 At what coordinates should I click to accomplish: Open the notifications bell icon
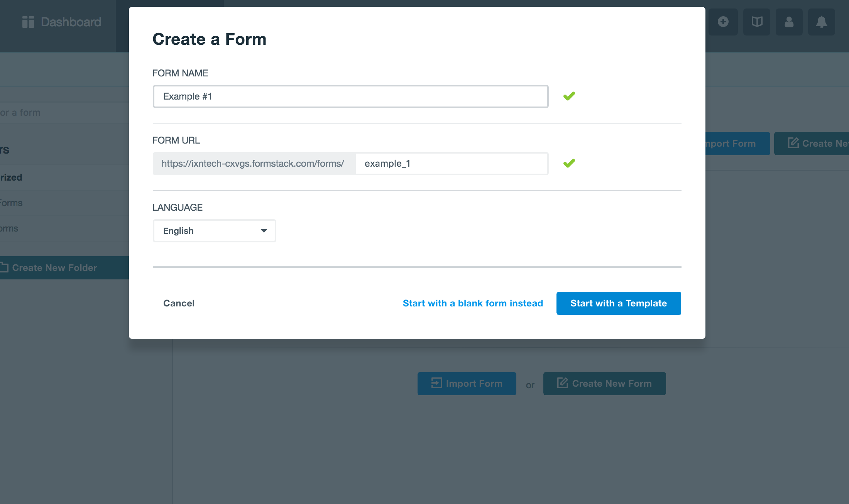(x=822, y=22)
